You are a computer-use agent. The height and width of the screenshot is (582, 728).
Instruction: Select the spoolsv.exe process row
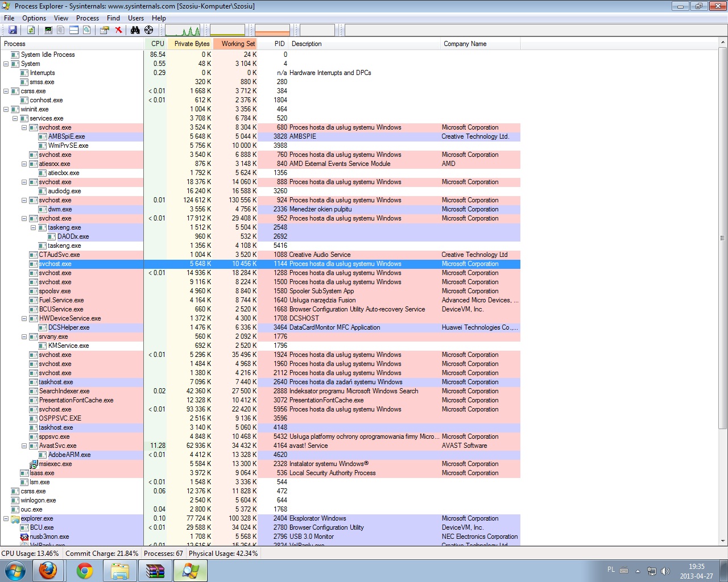coord(260,291)
